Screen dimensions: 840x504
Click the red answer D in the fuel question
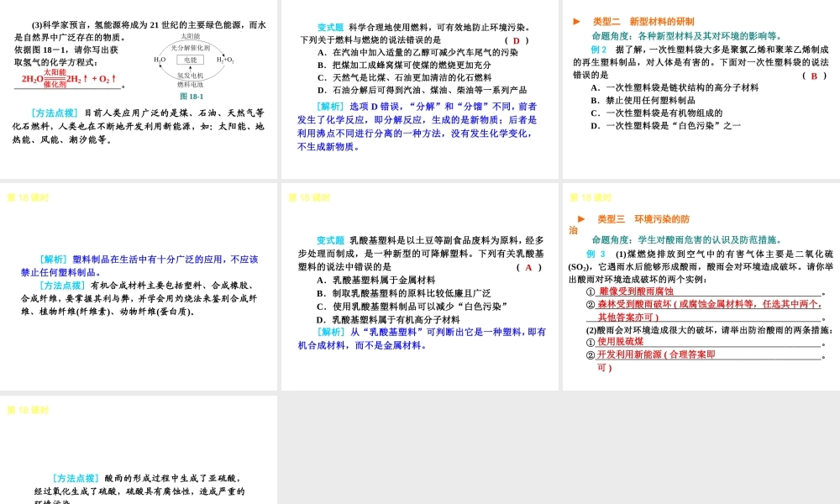(517, 40)
